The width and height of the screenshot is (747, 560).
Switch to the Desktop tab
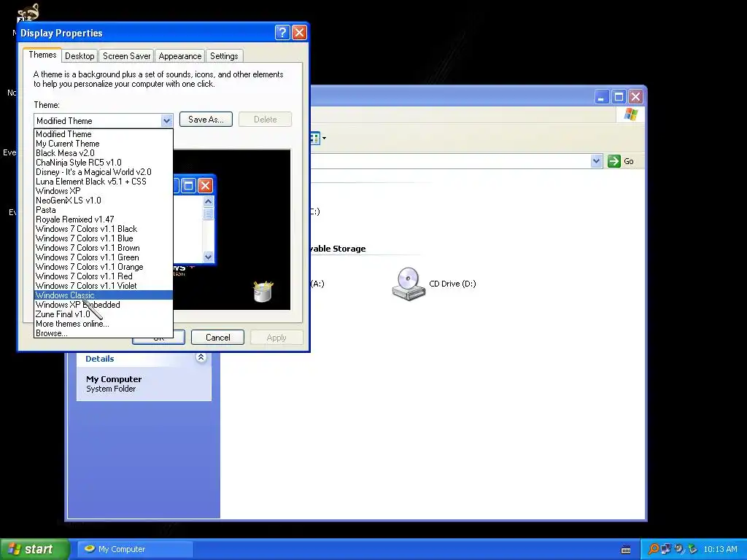[80, 55]
